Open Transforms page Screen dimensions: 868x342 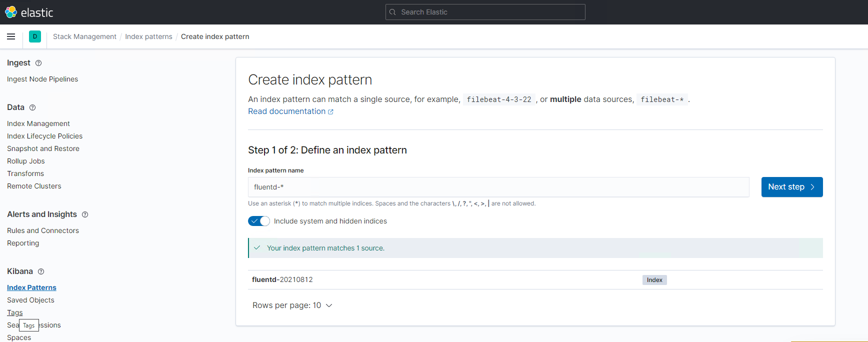[25, 173]
